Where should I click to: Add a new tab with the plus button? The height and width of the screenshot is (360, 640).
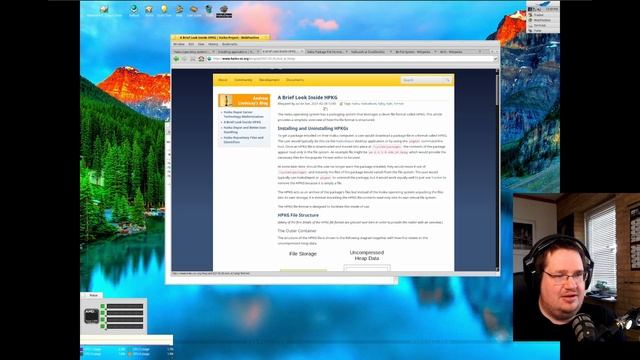pyautogui.click(x=491, y=52)
